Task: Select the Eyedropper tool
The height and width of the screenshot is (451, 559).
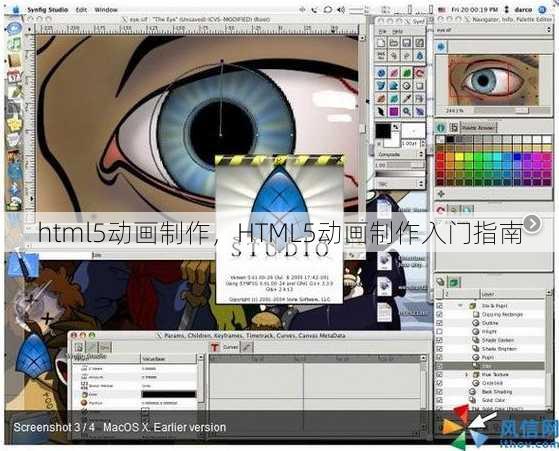Action: [406, 99]
